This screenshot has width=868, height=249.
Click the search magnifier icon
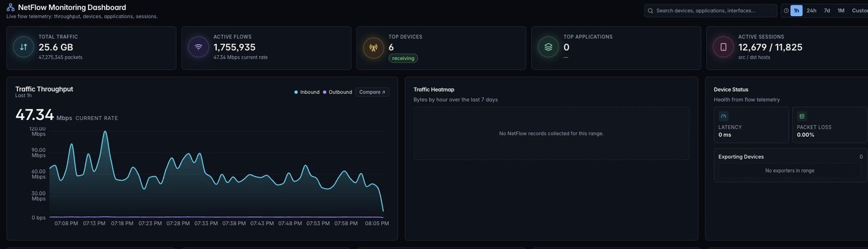650,11
